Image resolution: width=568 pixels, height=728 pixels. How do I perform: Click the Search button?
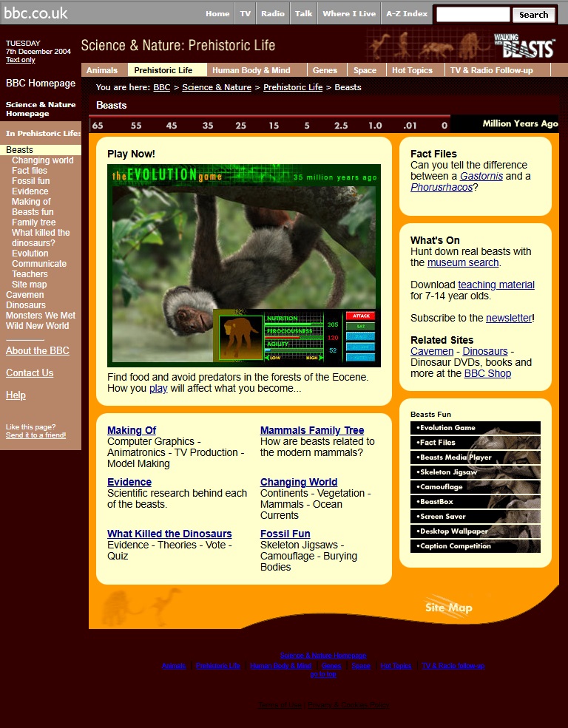(534, 15)
